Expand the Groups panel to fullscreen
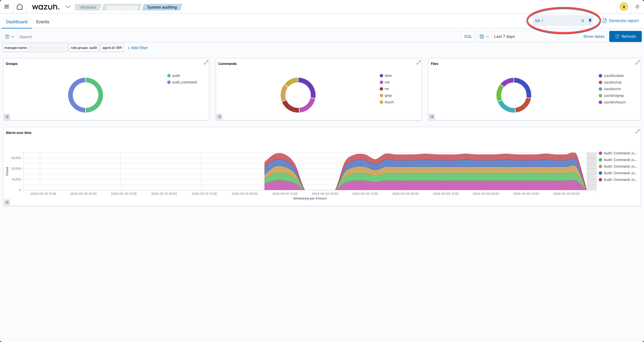The width and height of the screenshot is (644, 342). [x=206, y=62]
